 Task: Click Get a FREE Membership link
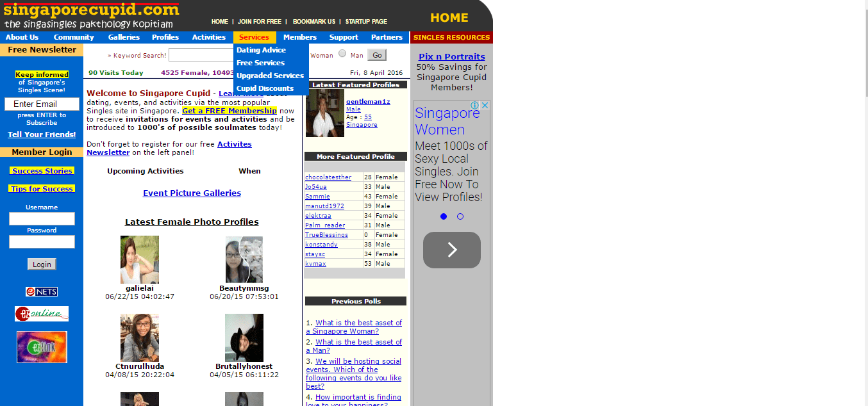[230, 111]
